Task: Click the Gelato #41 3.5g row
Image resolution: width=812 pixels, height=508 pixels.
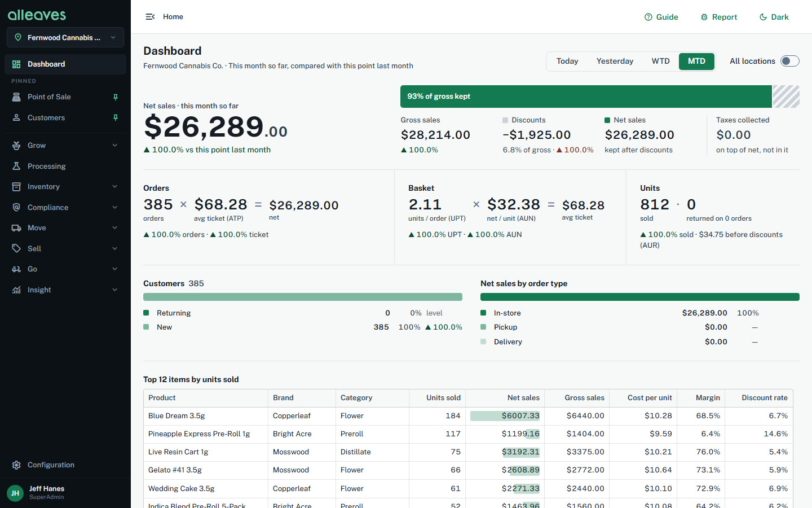Action: 468,470
